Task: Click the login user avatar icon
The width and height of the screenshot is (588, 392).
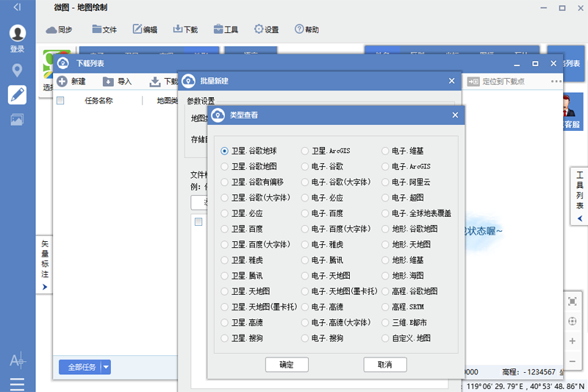Action: coord(17,33)
